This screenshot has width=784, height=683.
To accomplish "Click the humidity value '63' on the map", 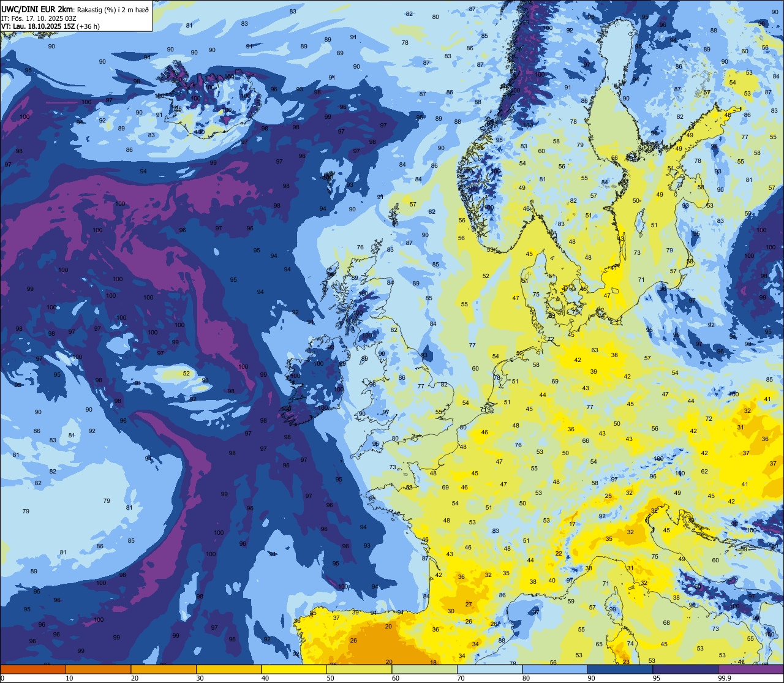I will coord(595,350).
